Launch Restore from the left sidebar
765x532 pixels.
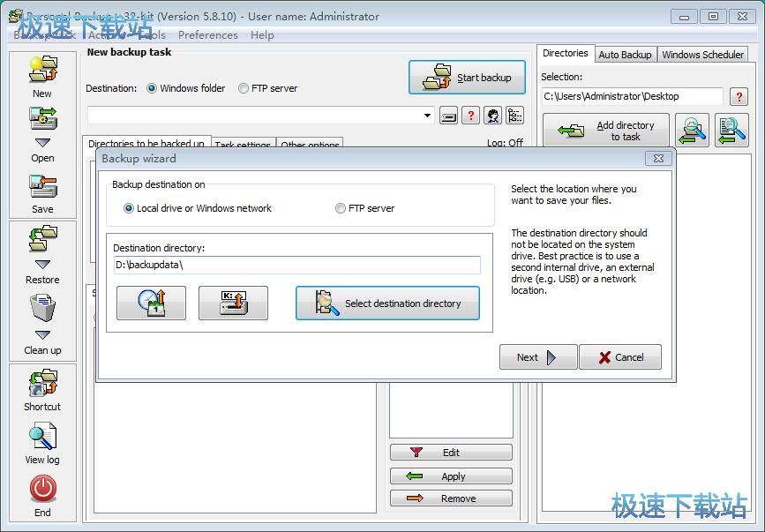click(42, 238)
